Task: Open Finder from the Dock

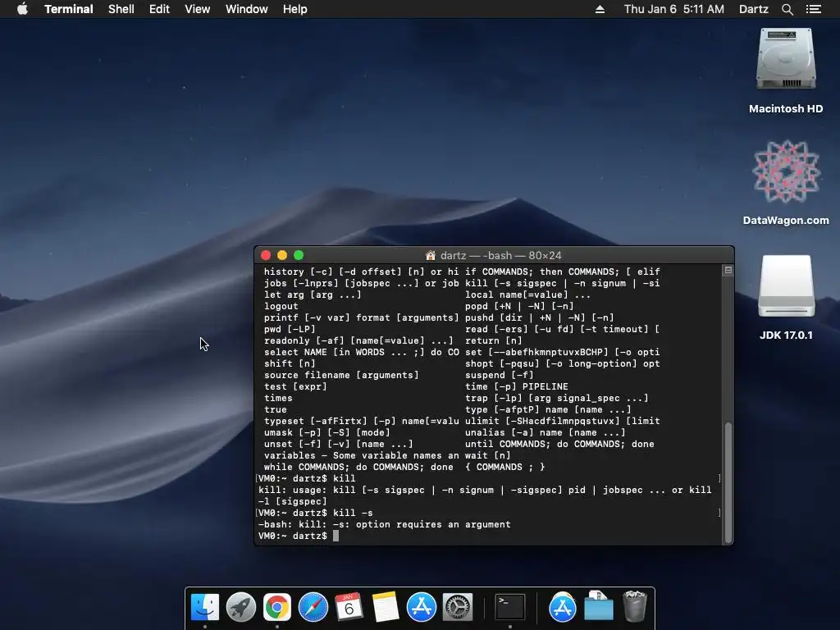Action: pyautogui.click(x=205, y=607)
